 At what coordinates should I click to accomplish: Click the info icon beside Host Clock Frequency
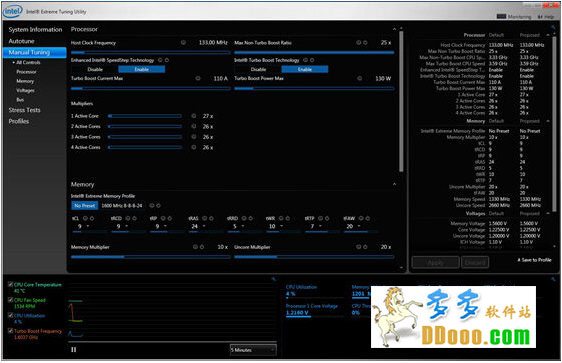[x=183, y=43]
